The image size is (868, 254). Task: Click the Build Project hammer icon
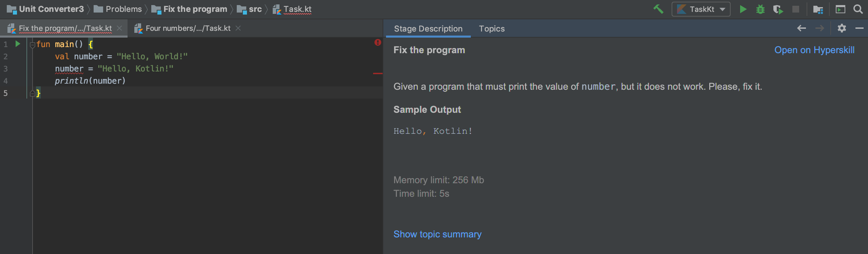658,9
